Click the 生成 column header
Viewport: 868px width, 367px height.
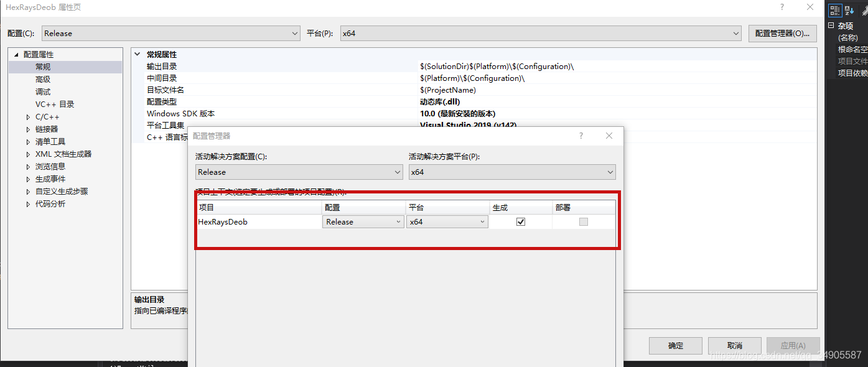521,208
